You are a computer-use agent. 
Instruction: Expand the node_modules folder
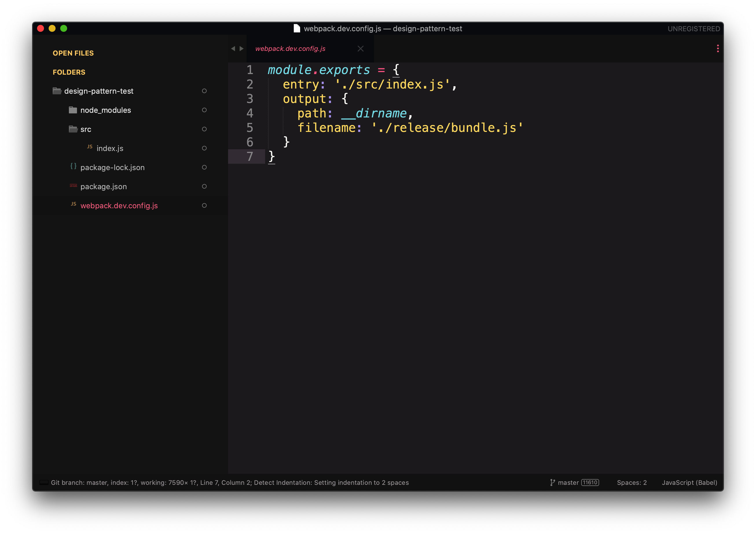click(106, 110)
